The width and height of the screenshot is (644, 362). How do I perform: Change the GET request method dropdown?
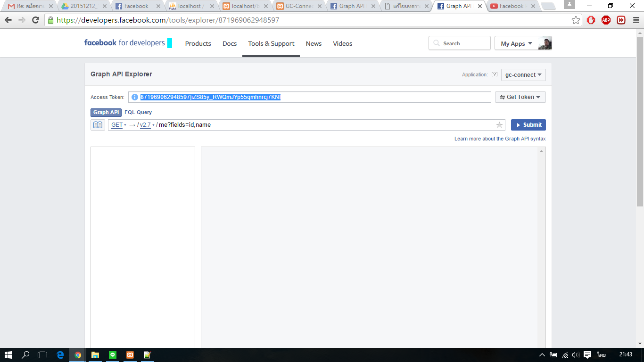(x=119, y=125)
